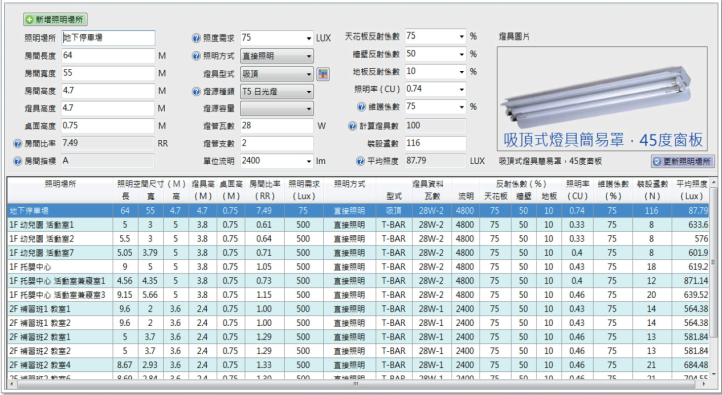The height and width of the screenshot is (395, 722).
Task: Select the 2F 補習班1 教室2 row
Action: pos(359,323)
